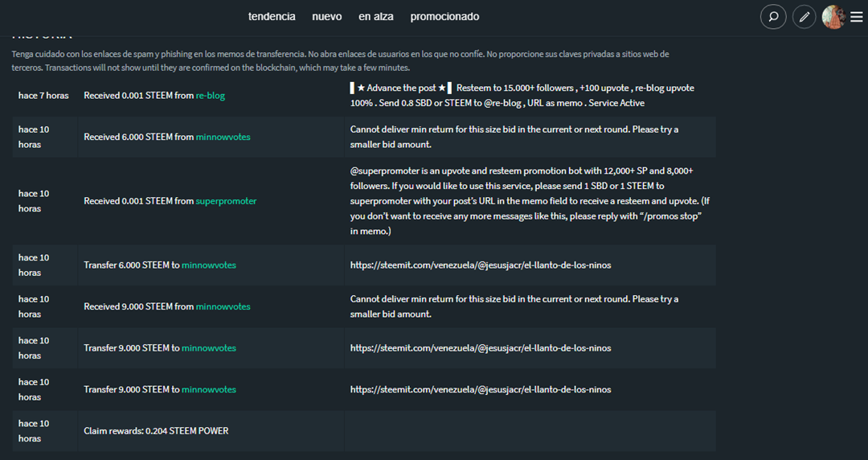
Task: Open the hamburger main menu
Action: (857, 17)
